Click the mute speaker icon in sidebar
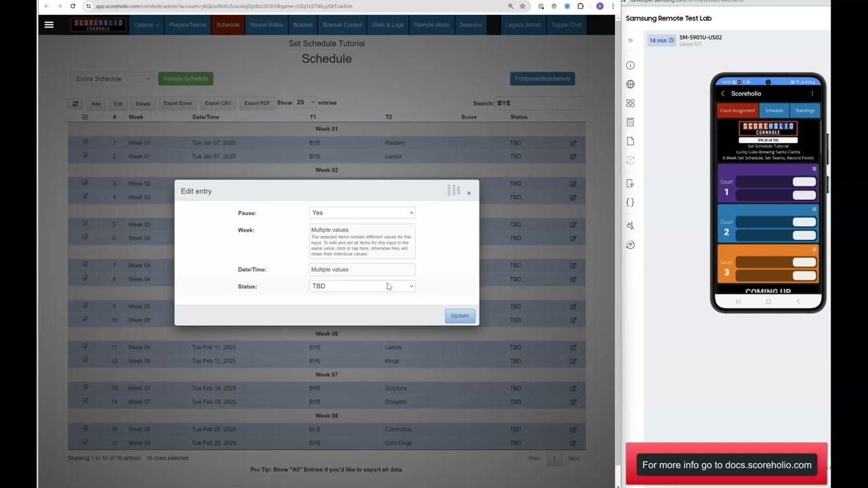Image resolution: width=868 pixels, height=488 pixels. [631, 226]
